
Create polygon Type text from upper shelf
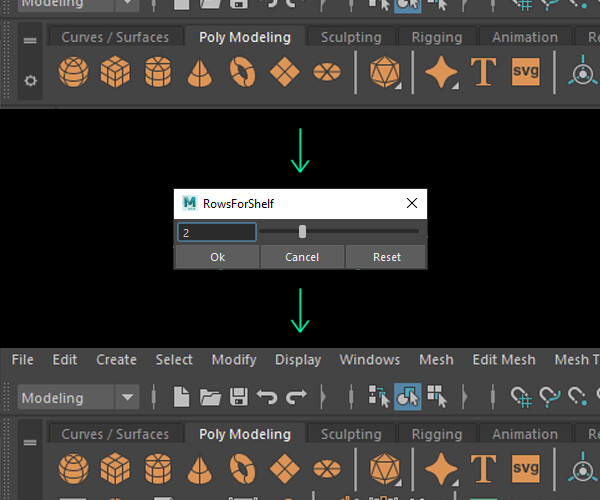(x=483, y=72)
